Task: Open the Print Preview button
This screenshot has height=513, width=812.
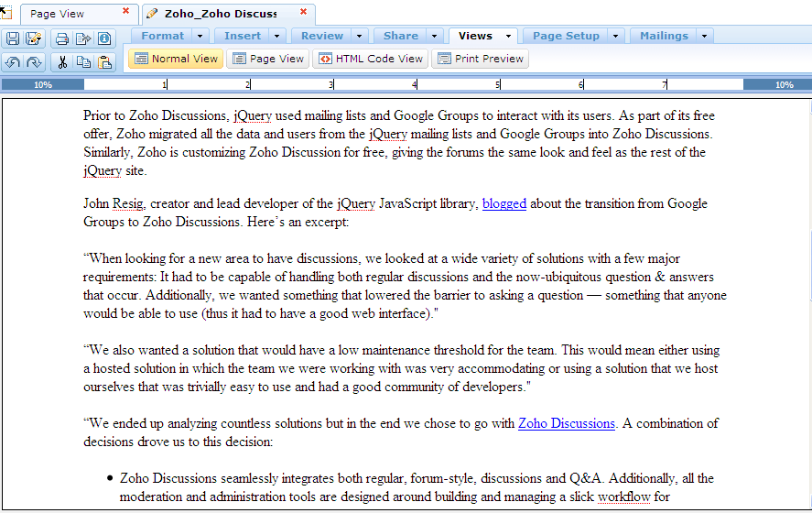Action: [481, 59]
